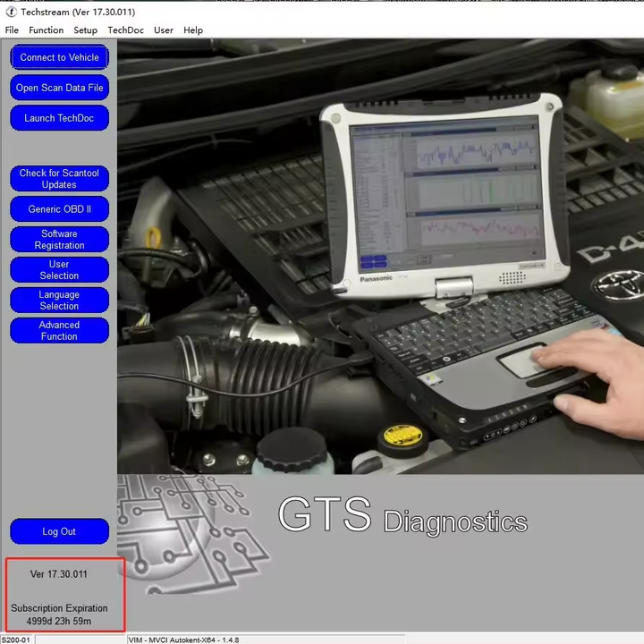This screenshot has height=644, width=644.
Task: Click the VIM - MVCI Autokent-X64 status text
Action: 183,640
